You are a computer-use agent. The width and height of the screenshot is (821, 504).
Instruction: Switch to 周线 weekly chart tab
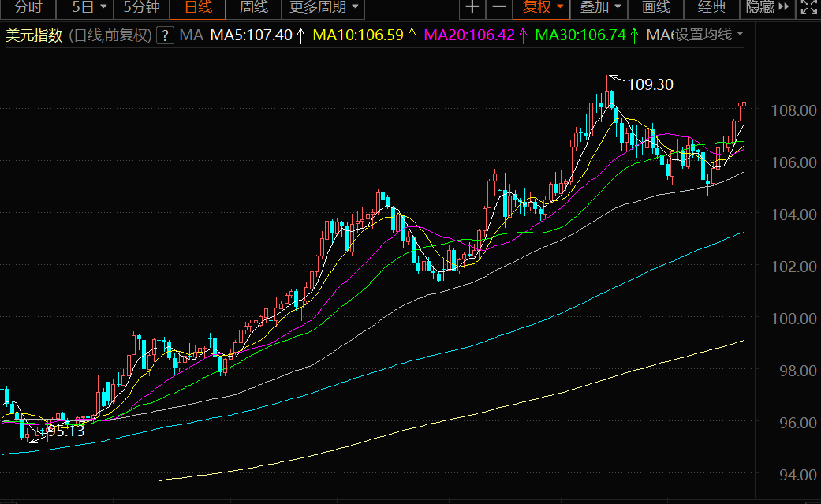(x=253, y=8)
